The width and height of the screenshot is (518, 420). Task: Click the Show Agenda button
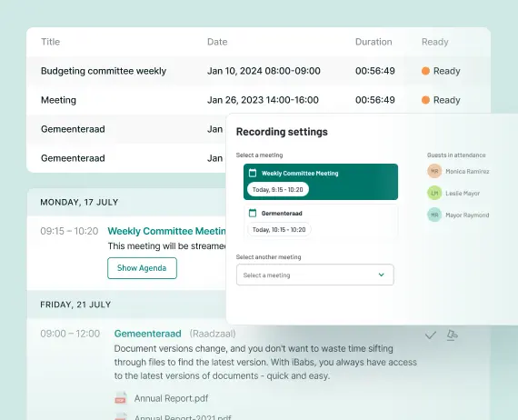pyautogui.click(x=142, y=268)
